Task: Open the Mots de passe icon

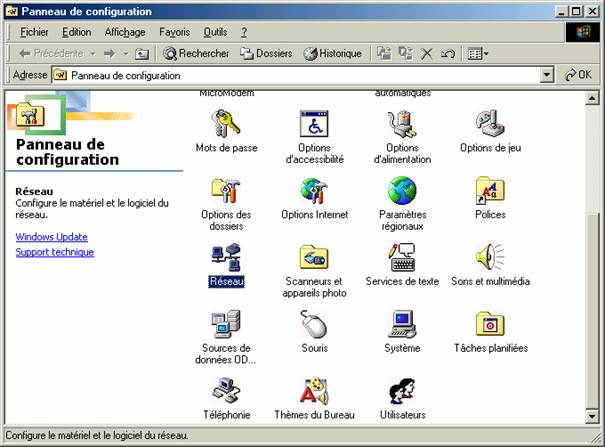Action: [x=226, y=123]
